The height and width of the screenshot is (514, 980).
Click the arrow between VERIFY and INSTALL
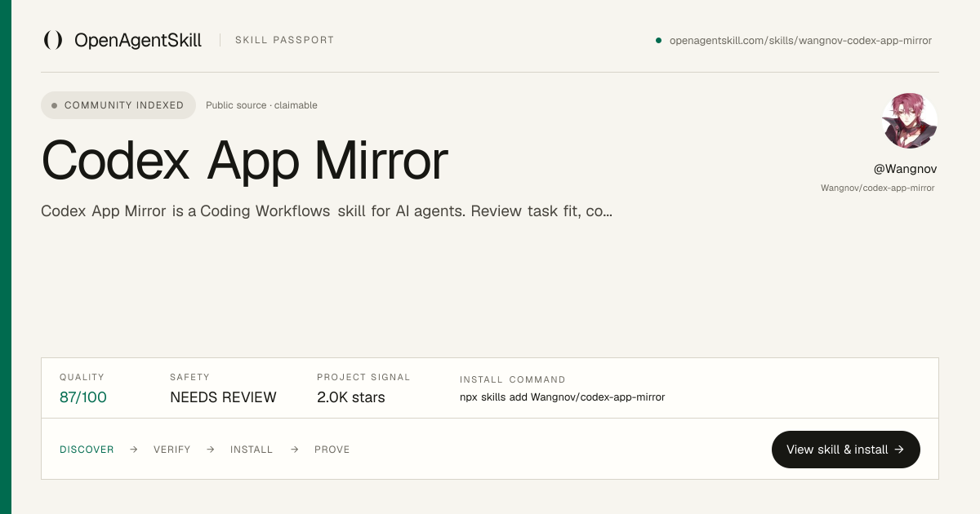[x=210, y=450]
